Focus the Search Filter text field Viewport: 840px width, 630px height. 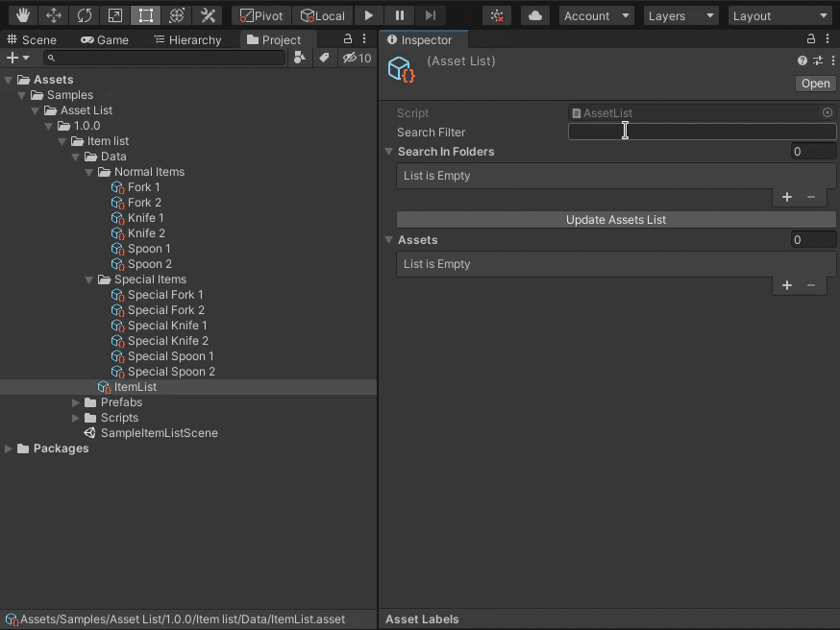click(x=702, y=132)
